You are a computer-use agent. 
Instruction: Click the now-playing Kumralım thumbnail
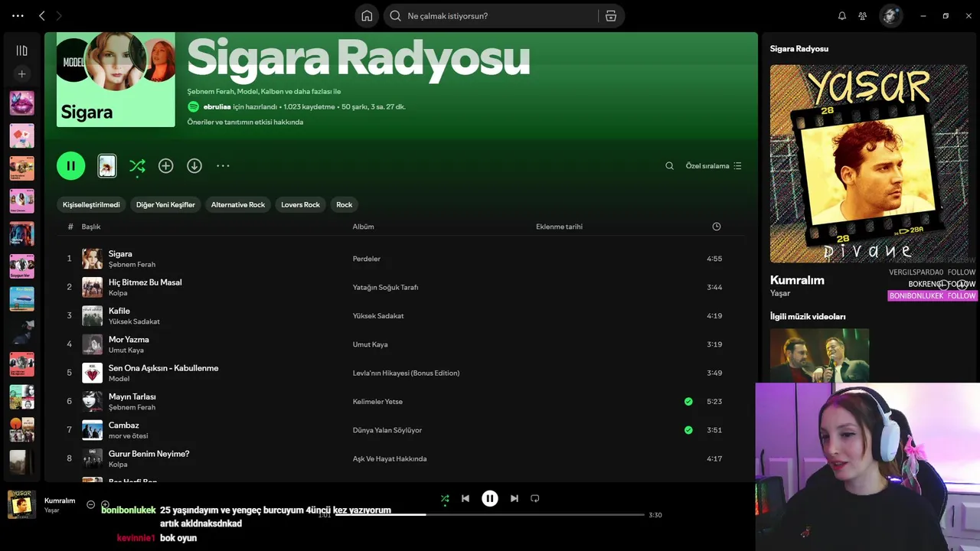(x=21, y=504)
